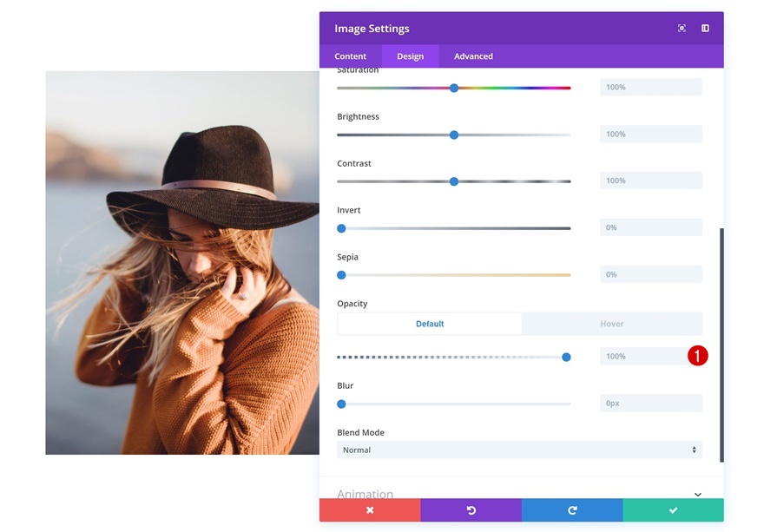Click the Brightness label
Viewport: 764px width, 532px height.
pos(358,116)
